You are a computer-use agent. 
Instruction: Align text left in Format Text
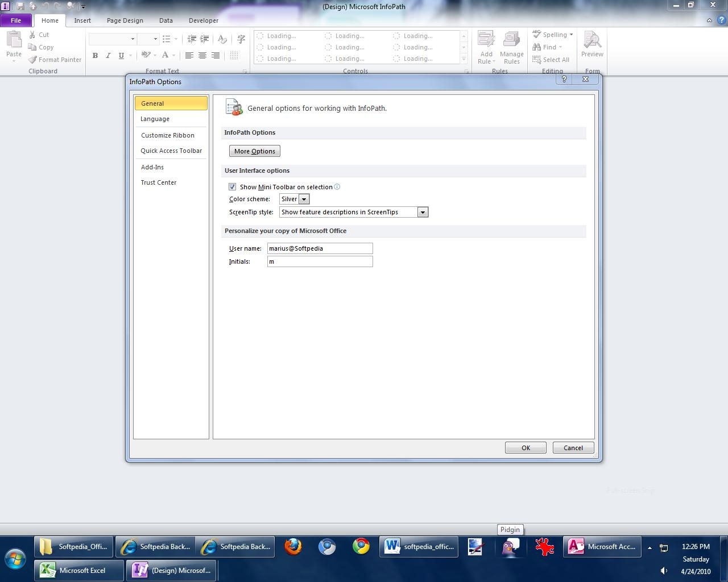tap(189, 55)
